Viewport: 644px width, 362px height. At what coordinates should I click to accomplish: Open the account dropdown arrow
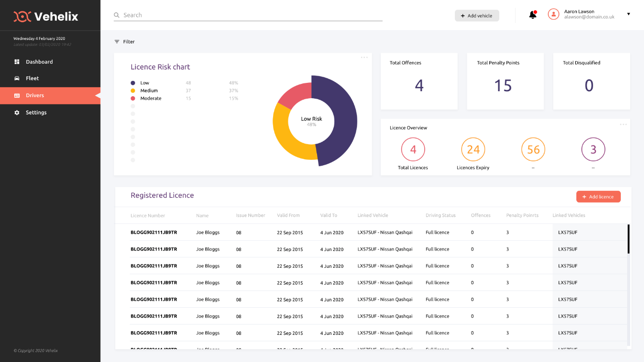tap(628, 14)
